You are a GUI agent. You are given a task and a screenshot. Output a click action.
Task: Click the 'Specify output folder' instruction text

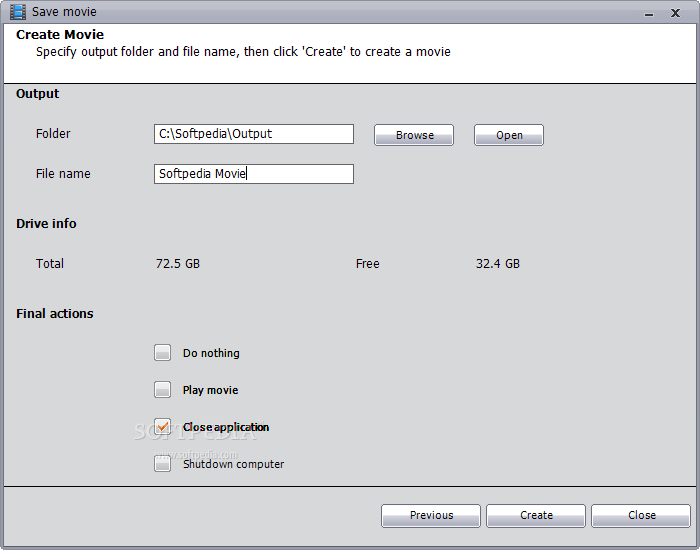pyautogui.click(x=243, y=52)
